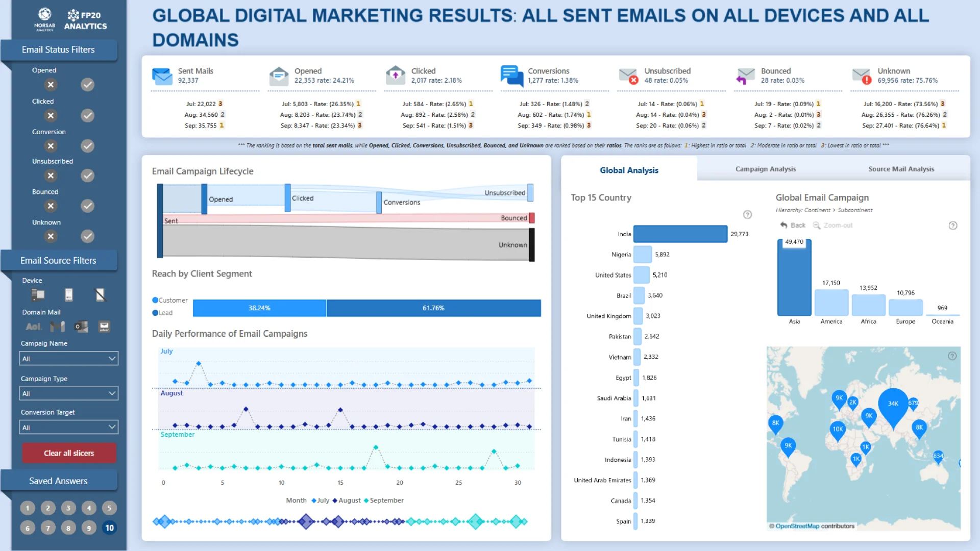Click the Bounced envelope icon
Screen dimensions: 980x551
pyautogui.click(x=745, y=76)
